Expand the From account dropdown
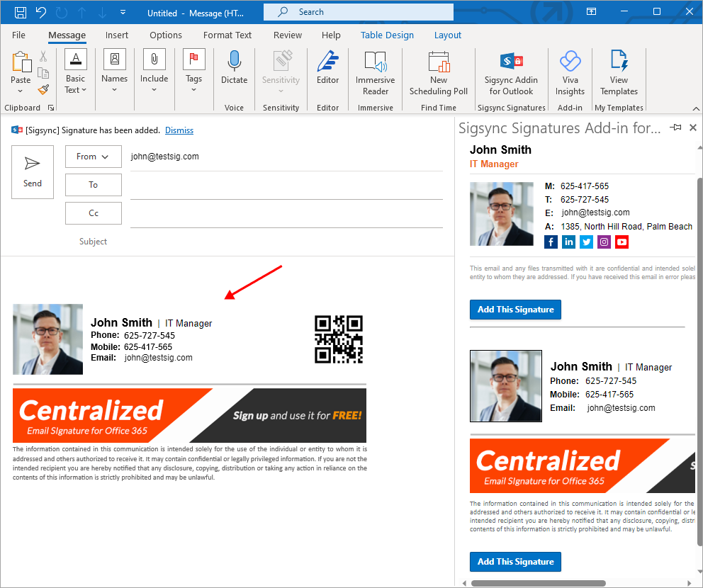 tap(93, 157)
